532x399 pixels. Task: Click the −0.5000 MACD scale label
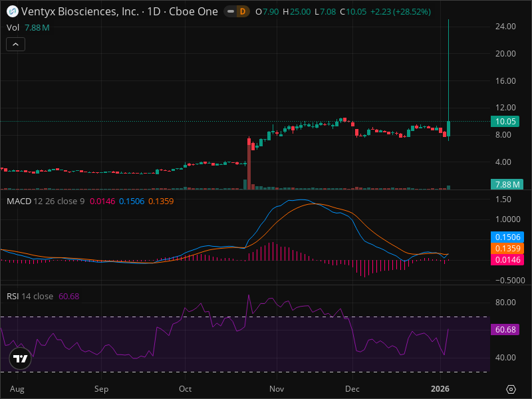point(510,280)
